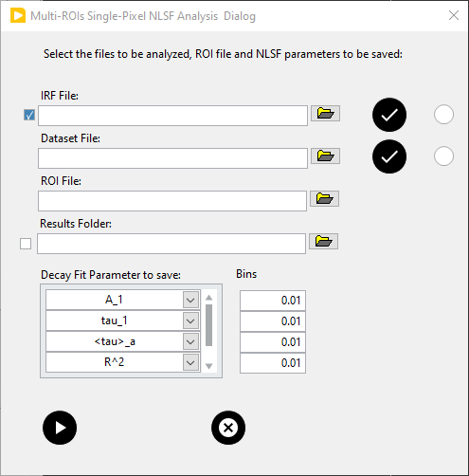This screenshot has width=469, height=476.
Task: Expand the <tau>_a parameter dropdown
Action: pyautogui.click(x=190, y=341)
